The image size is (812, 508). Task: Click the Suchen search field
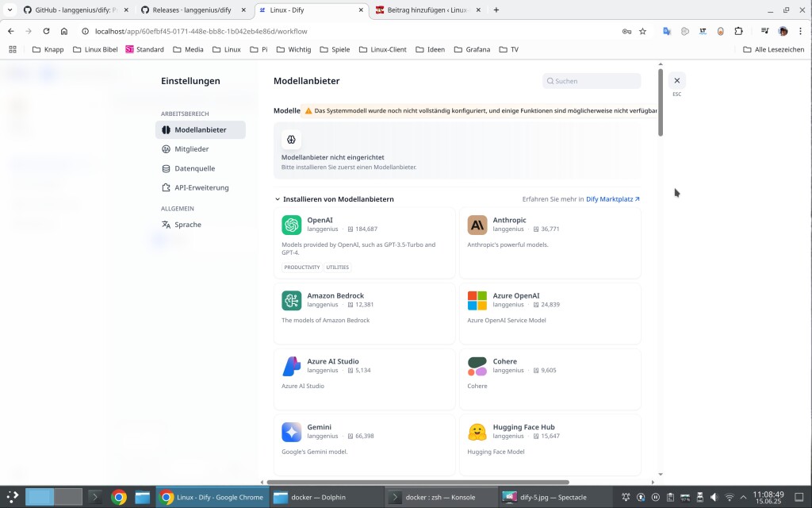[x=592, y=81]
